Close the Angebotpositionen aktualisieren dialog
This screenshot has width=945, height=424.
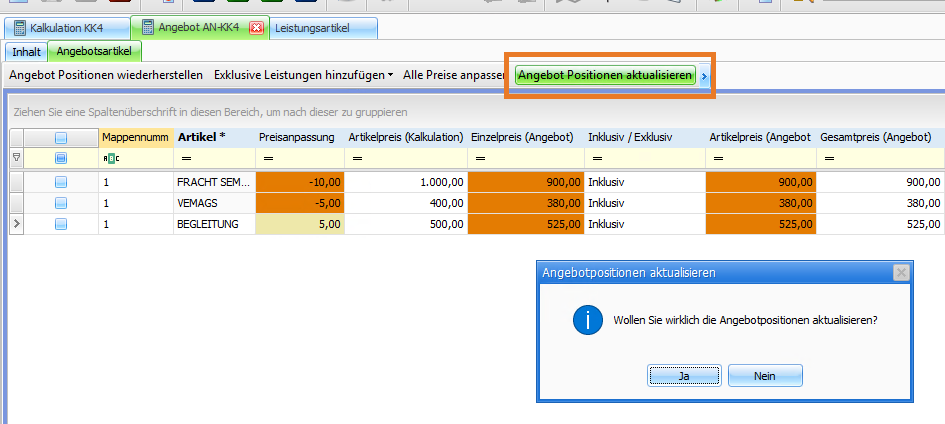point(900,272)
